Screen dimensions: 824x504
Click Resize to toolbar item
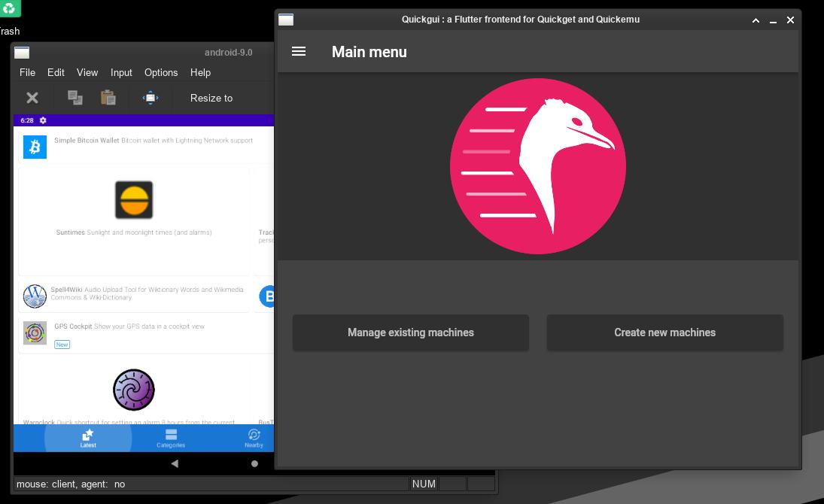click(x=211, y=99)
